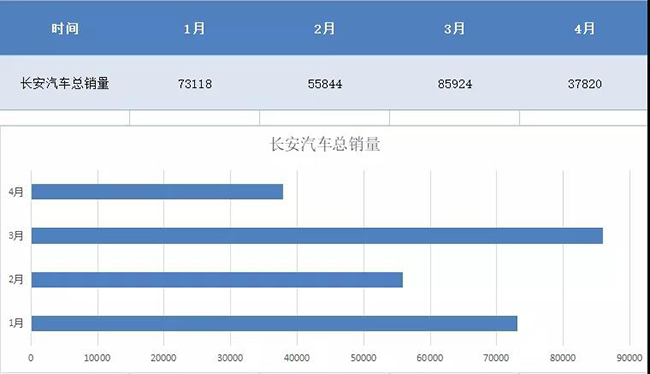Click the cell with value 37820
This screenshot has width=650, height=374.
click(x=585, y=83)
